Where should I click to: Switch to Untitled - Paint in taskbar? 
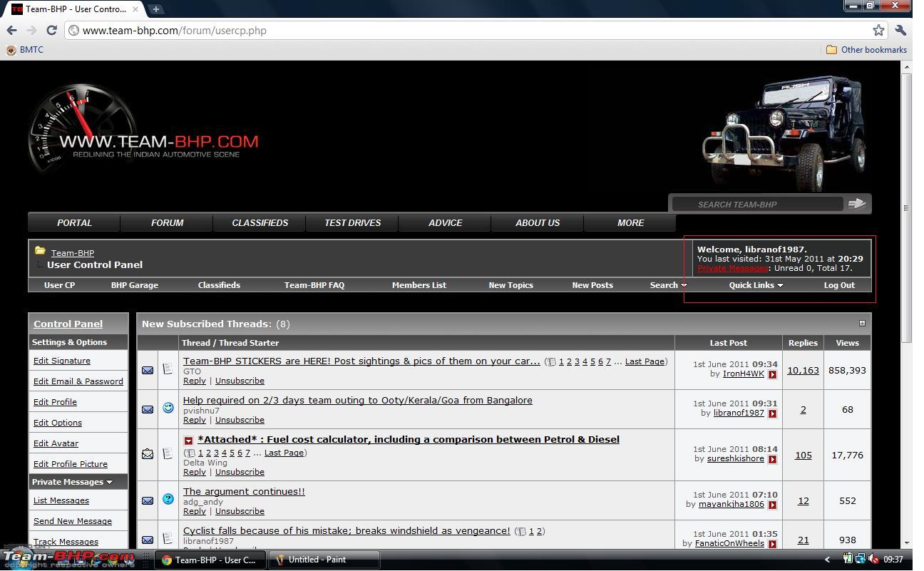(x=324, y=560)
